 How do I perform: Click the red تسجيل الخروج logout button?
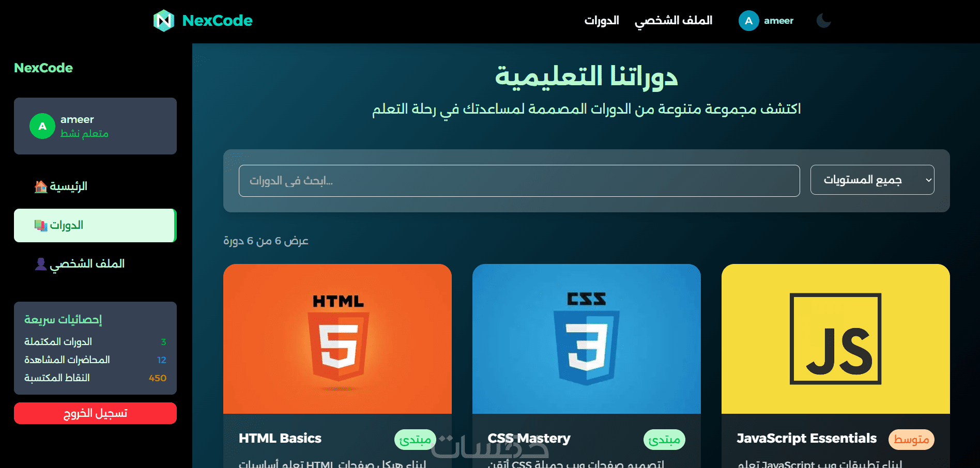[x=95, y=413]
